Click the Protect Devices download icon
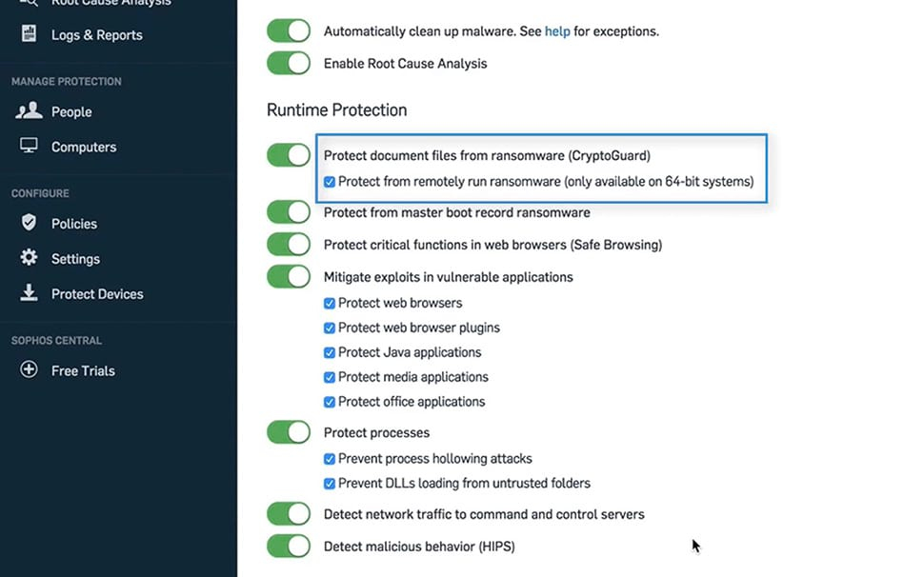The width and height of the screenshot is (924, 577). point(29,293)
